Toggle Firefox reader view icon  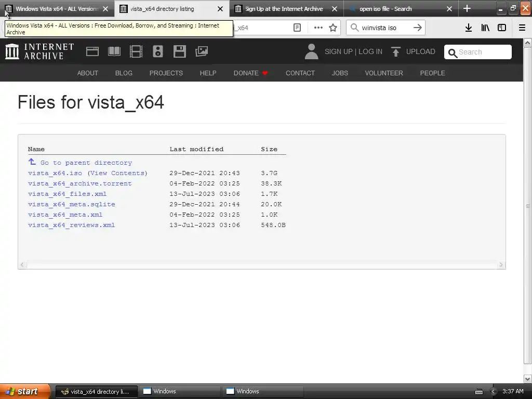[297, 28]
